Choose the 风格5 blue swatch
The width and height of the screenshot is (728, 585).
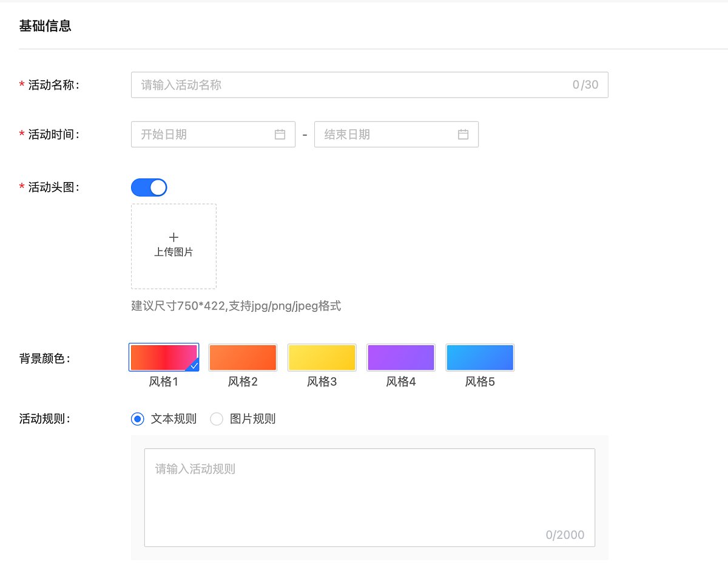pos(480,357)
